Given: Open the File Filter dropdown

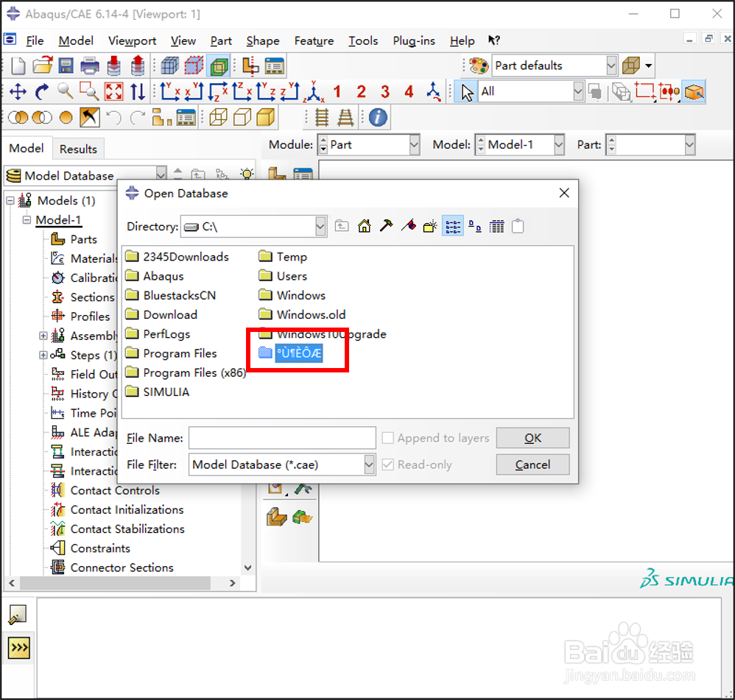Looking at the screenshot, I should click(x=369, y=464).
